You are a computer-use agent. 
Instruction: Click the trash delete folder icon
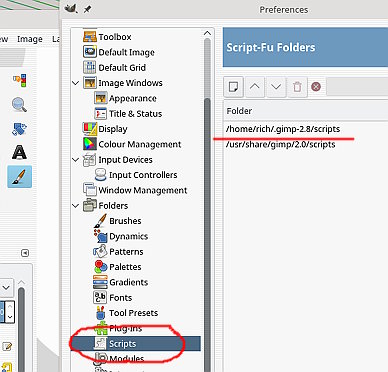coord(297,87)
